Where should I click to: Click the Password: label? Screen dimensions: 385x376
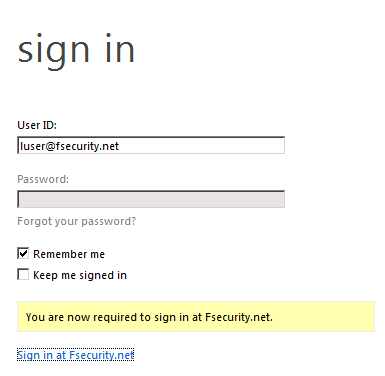click(43, 179)
